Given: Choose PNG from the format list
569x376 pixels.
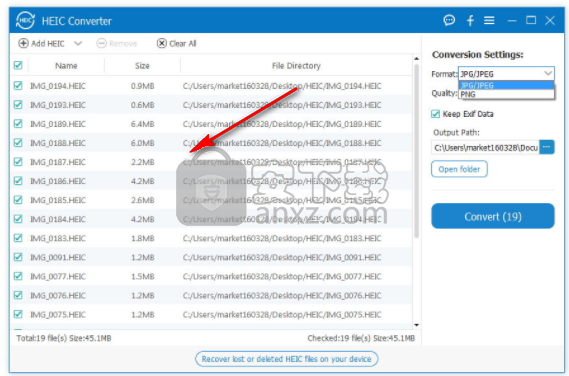Looking at the screenshot, I should (506, 94).
